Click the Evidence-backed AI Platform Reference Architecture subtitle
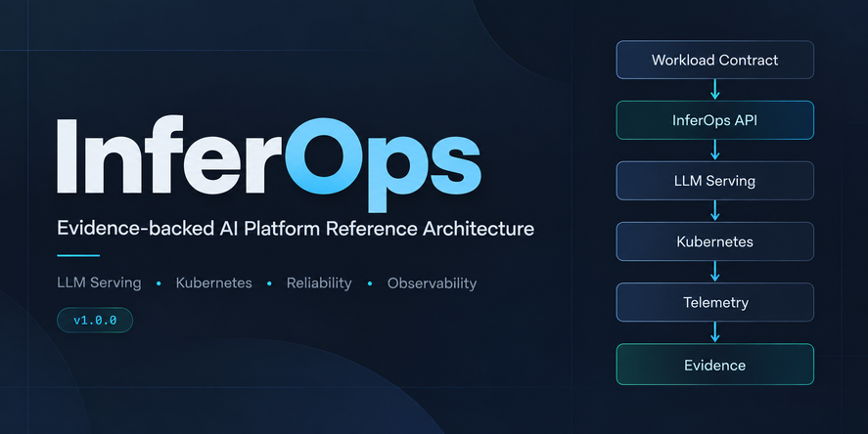Image resolution: width=868 pixels, height=434 pixels. 296,229
